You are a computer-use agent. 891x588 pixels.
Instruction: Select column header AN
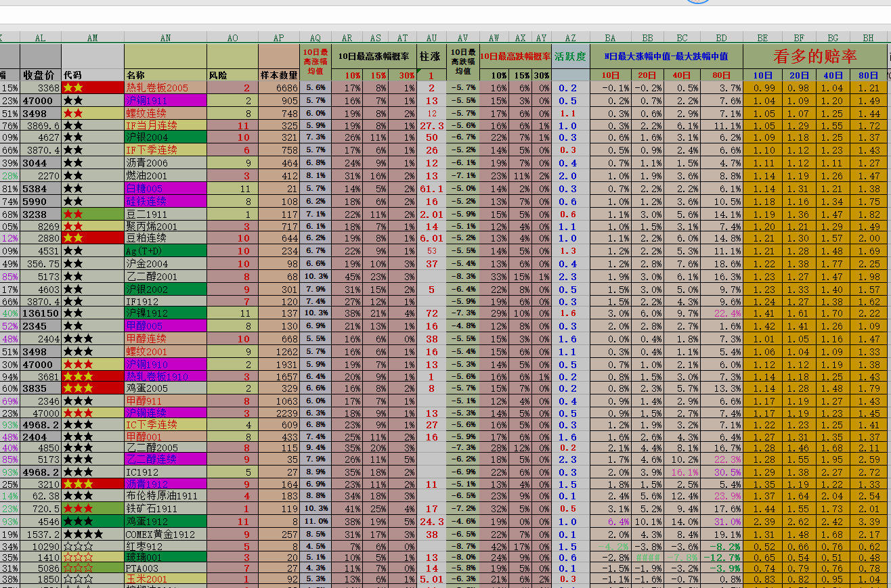pyautogui.click(x=165, y=39)
